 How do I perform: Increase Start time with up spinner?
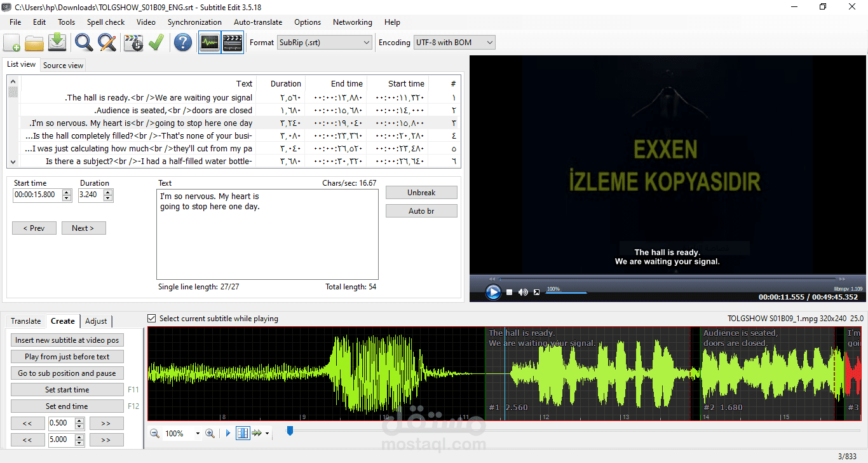tap(67, 192)
